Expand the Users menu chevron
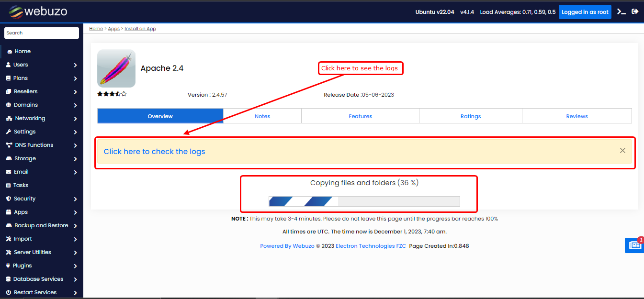 click(x=76, y=65)
